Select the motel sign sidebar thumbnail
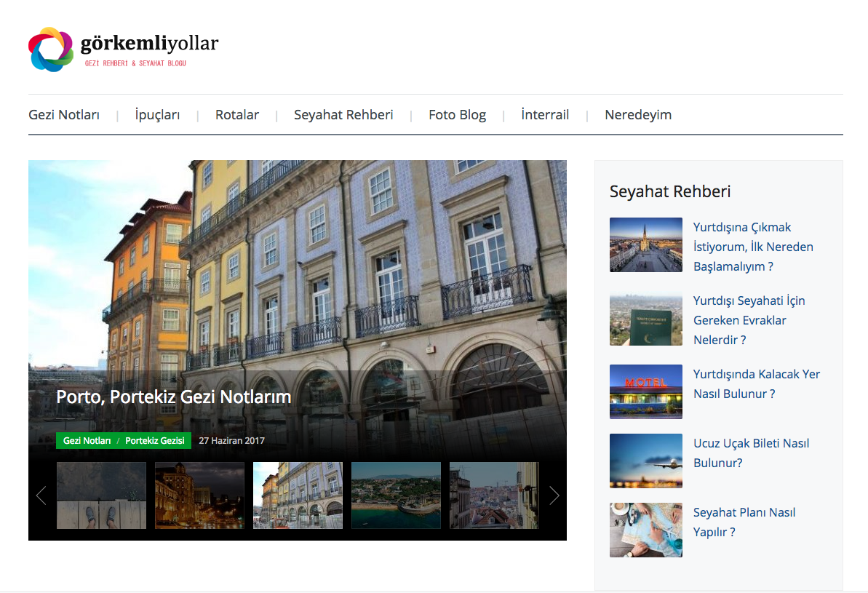This screenshot has height=593, width=868. pyautogui.click(x=645, y=391)
